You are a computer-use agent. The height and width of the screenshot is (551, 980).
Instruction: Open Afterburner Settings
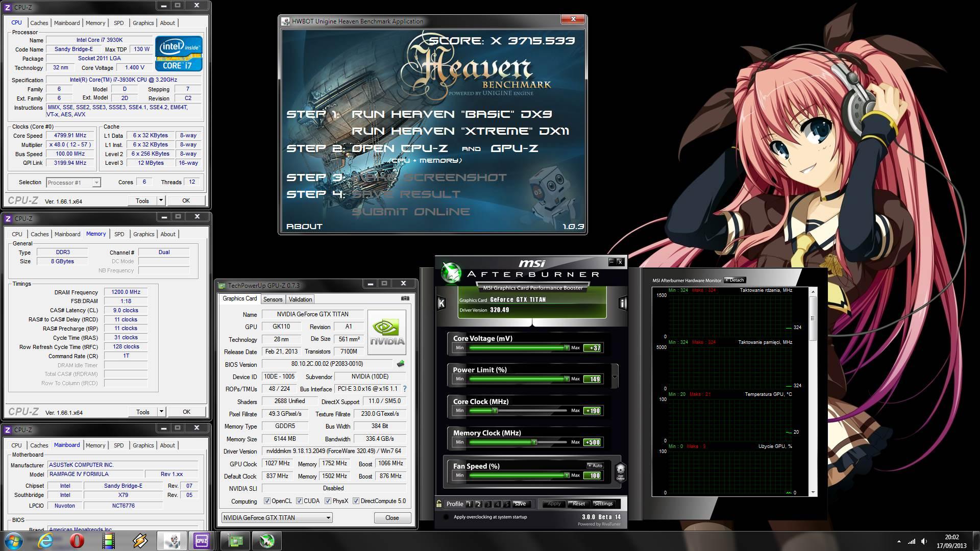(603, 504)
